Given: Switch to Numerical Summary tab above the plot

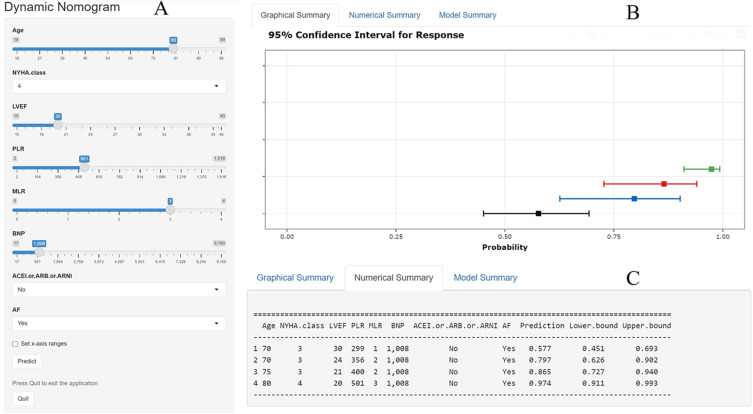Looking at the screenshot, I should click(x=385, y=15).
